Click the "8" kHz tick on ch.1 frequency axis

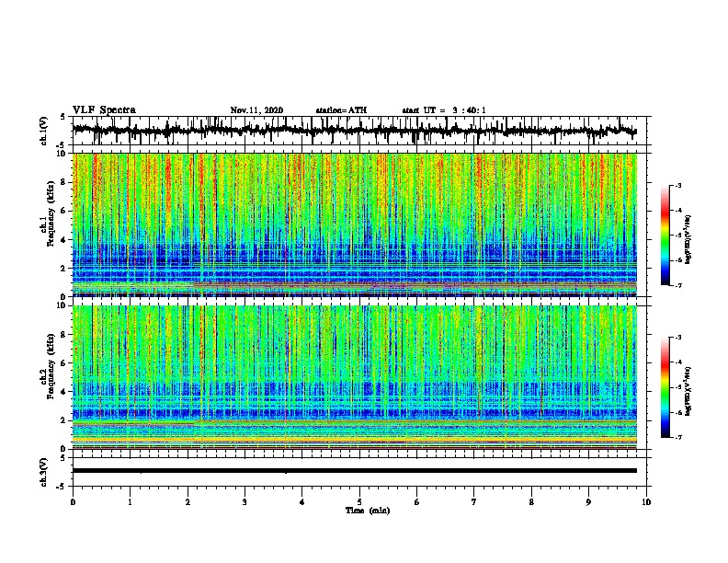pyautogui.click(x=63, y=182)
